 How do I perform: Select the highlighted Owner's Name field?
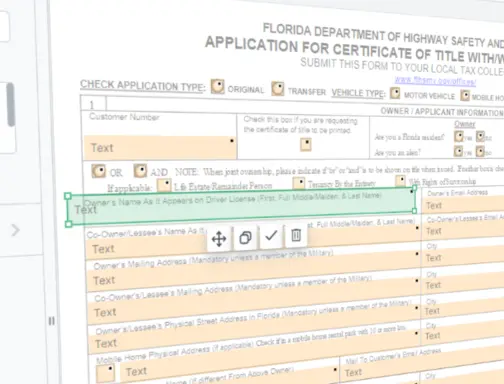click(x=241, y=206)
